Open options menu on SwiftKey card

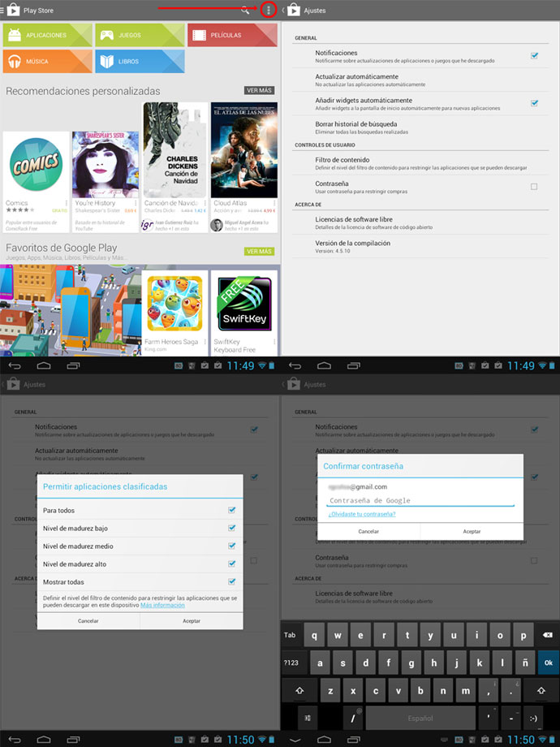pos(274,342)
